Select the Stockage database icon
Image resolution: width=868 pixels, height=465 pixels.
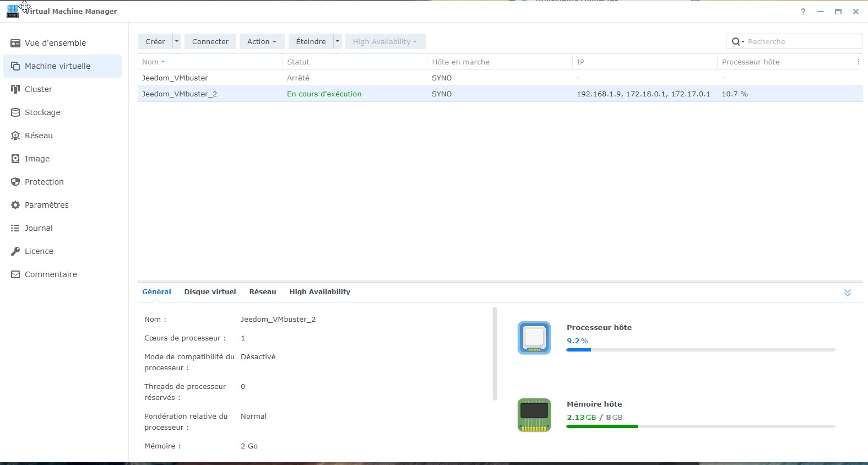pyautogui.click(x=15, y=112)
